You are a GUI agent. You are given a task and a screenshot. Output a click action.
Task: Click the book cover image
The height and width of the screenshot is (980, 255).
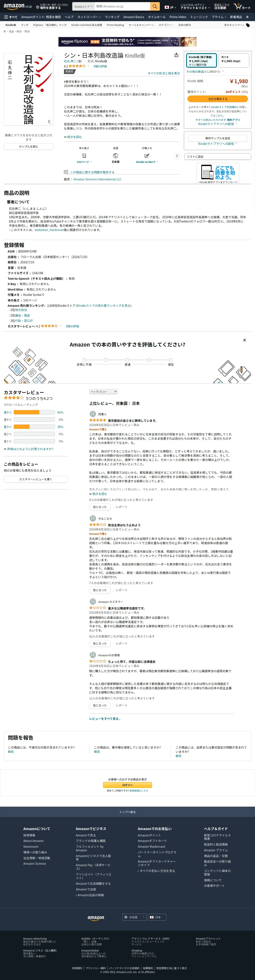tap(28, 90)
